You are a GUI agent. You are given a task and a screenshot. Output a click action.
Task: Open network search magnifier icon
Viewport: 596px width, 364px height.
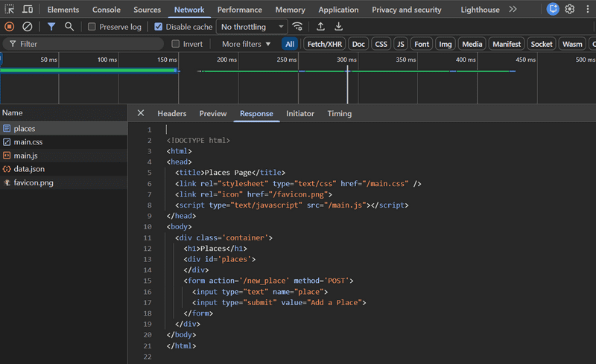(69, 27)
